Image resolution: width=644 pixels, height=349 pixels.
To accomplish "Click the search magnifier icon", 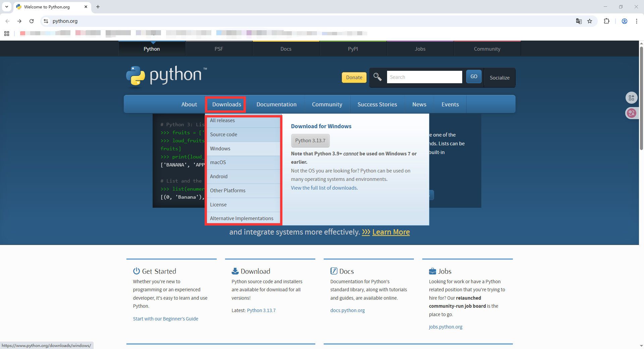I will click(x=377, y=77).
